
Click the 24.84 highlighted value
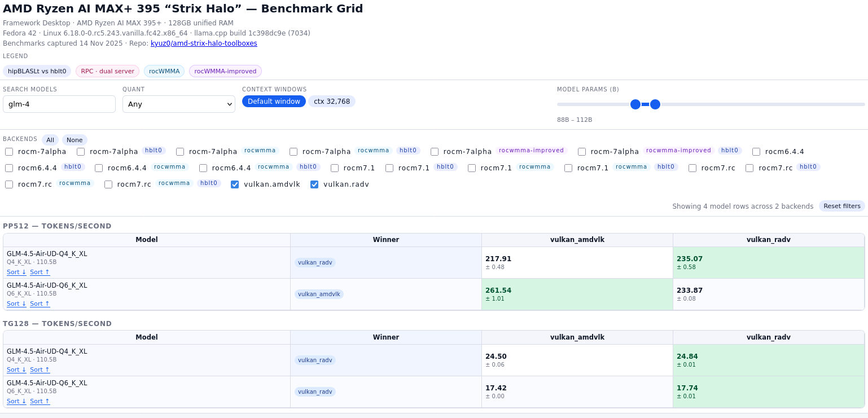click(687, 357)
